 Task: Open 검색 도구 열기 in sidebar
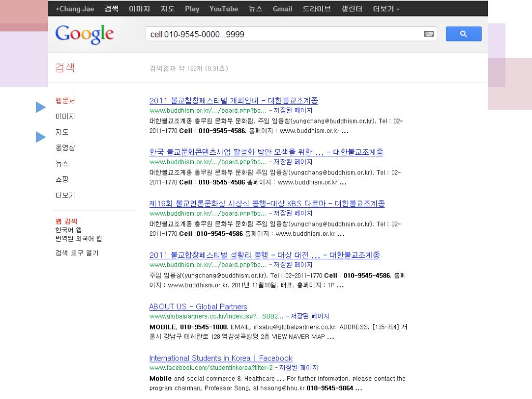pos(77,253)
